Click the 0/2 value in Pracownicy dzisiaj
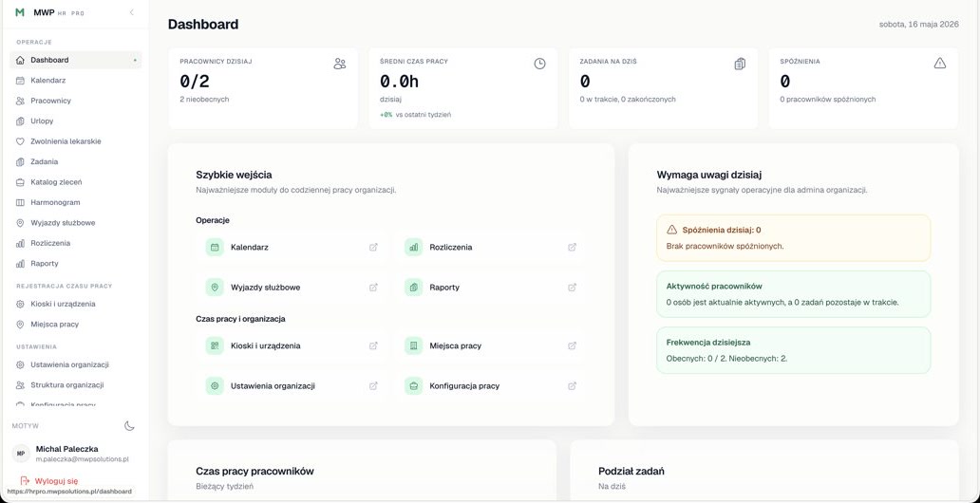 pyautogui.click(x=195, y=82)
